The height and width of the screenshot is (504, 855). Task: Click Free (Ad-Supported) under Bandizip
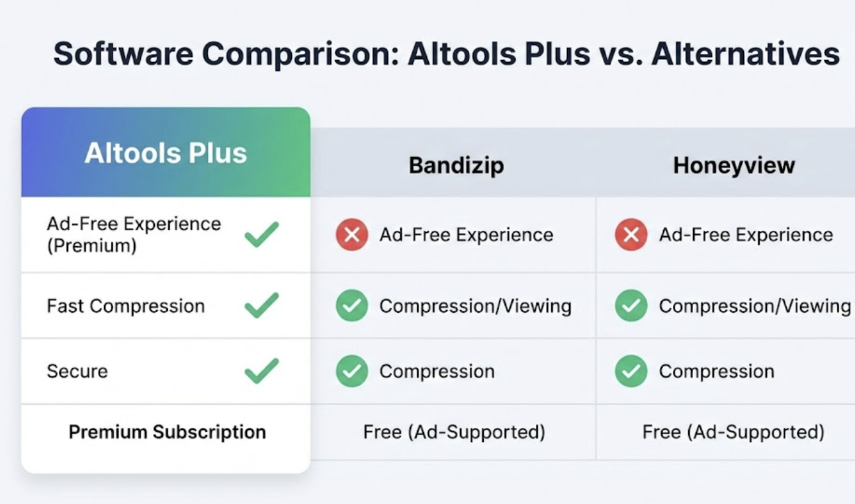[x=454, y=432]
